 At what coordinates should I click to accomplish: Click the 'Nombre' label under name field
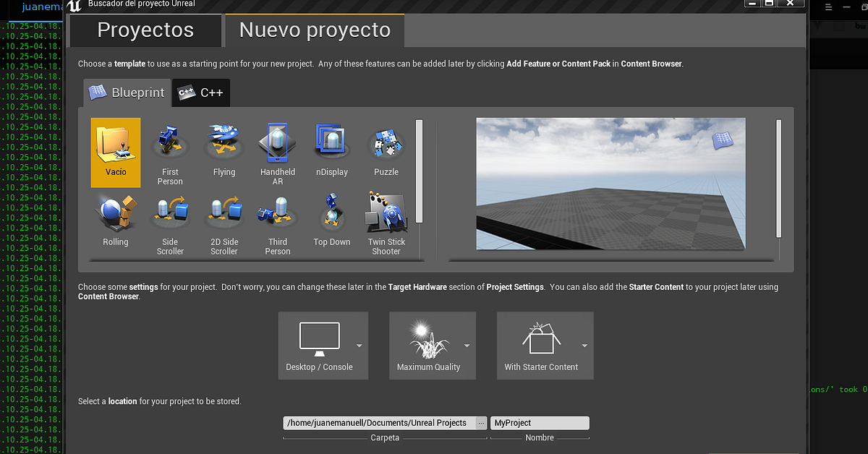pos(540,437)
